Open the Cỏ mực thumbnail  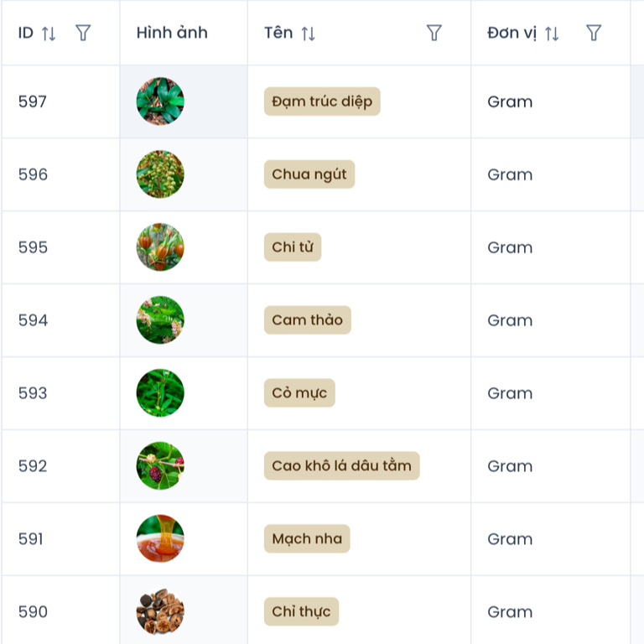pyautogui.click(x=160, y=393)
